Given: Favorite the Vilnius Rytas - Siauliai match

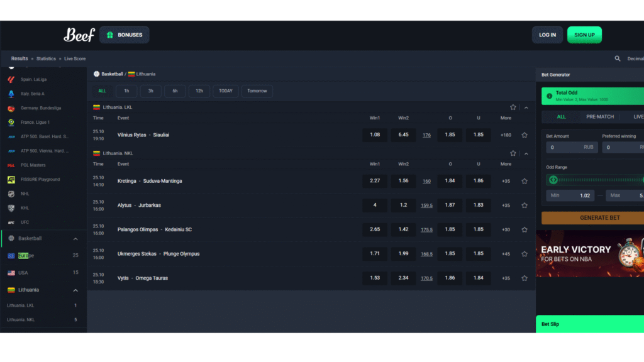Looking at the screenshot, I should (x=525, y=135).
